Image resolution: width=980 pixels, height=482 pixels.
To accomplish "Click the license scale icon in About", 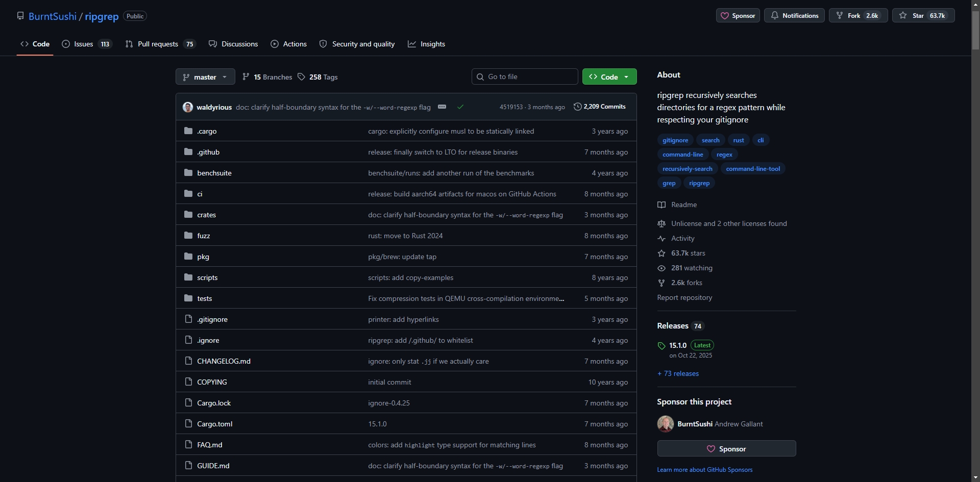I will [661, 224].
